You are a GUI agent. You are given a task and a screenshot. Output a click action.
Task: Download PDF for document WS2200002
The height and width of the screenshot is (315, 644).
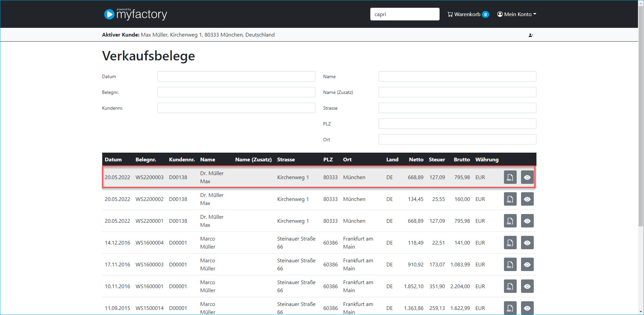click(510, 199)
